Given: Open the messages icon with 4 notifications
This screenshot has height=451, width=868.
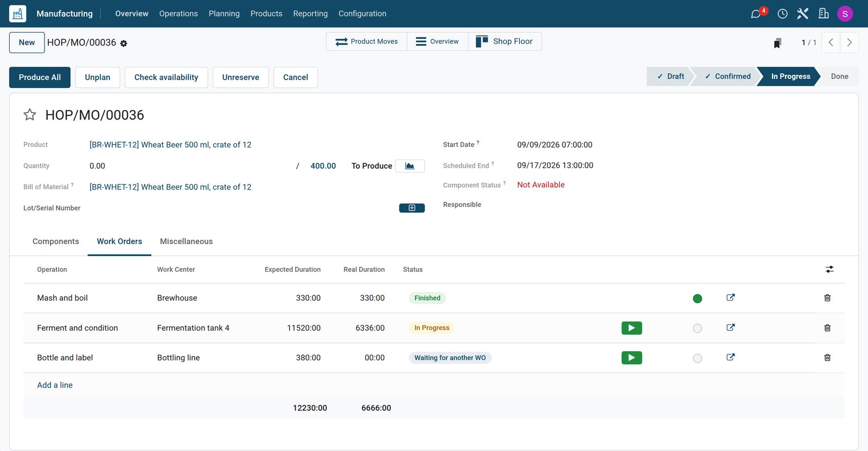Looking at the screenshot, I should coord(758,13).
